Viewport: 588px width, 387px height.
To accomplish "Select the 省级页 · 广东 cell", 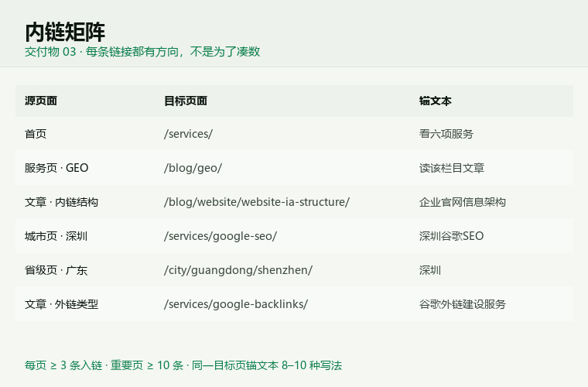I will (x=56, y=270).
